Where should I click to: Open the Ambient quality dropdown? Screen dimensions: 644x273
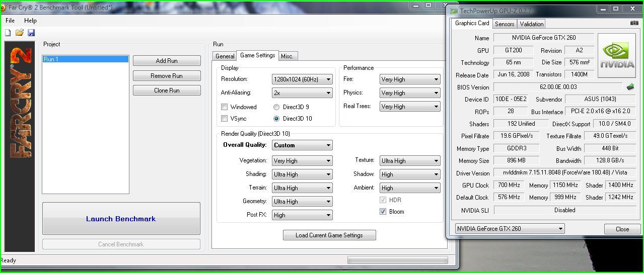click(410, 188)
